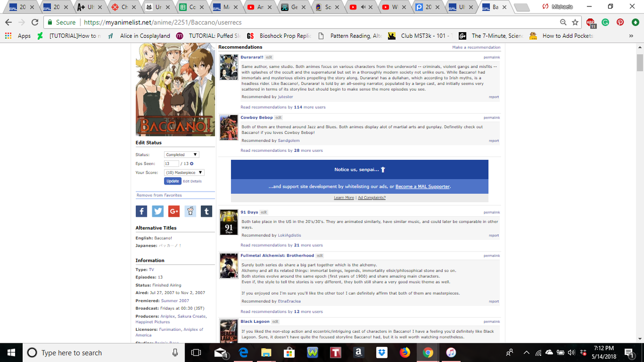Share on Tumblr via the t icon
The image size is (644, 362).
click(x=206, y=211)
